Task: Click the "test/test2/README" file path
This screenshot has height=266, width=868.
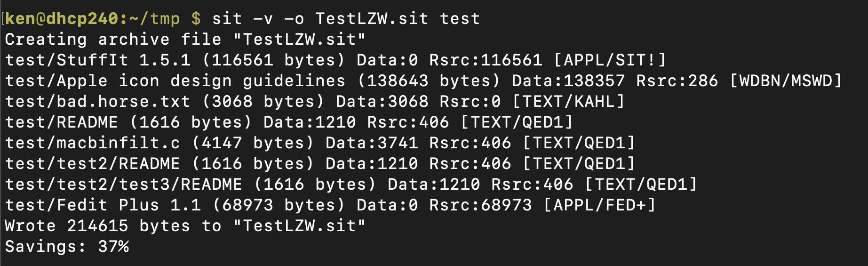Action: click(x=92, y=163)
